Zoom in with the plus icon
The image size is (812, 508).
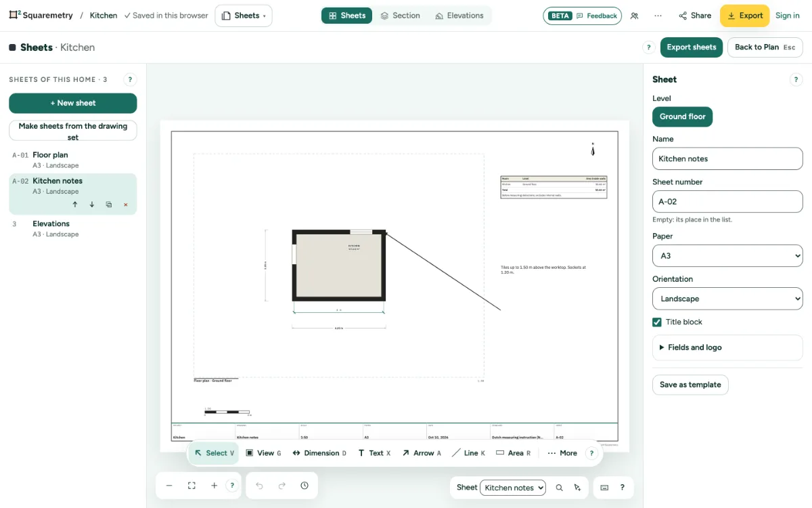tap(214, 486)
